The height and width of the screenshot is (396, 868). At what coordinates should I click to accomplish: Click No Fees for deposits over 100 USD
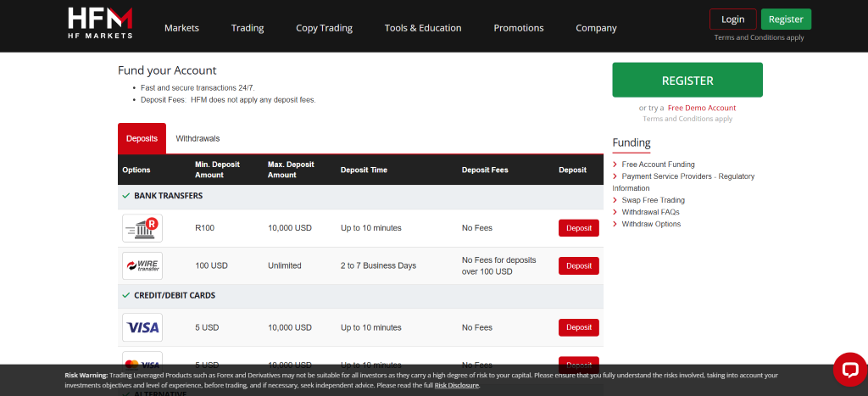point(498,266)
